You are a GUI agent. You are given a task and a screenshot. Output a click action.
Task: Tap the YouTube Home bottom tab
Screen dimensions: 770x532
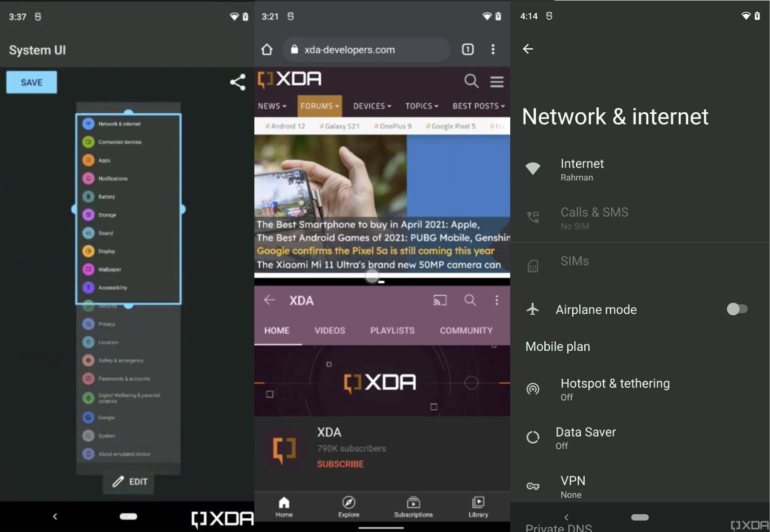pyautogui.click(x=284, y=507)
